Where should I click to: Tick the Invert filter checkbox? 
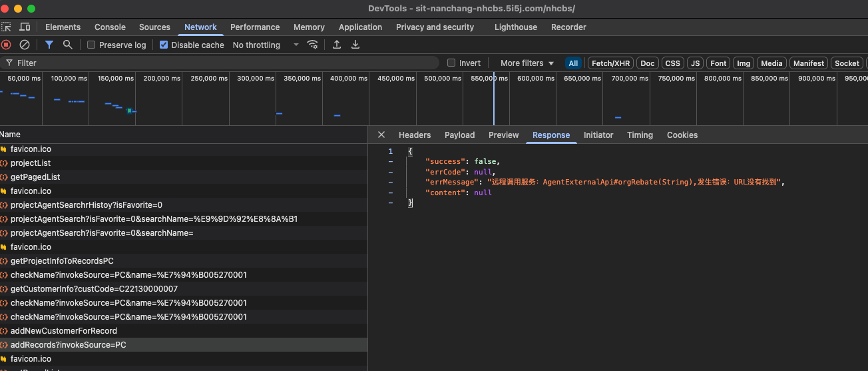coord(452,63)
